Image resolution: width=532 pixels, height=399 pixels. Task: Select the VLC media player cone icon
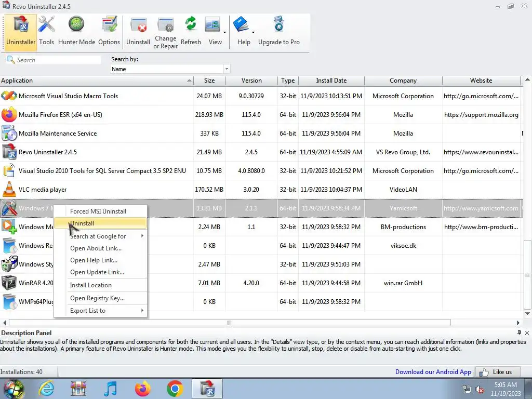coord(9,189)
